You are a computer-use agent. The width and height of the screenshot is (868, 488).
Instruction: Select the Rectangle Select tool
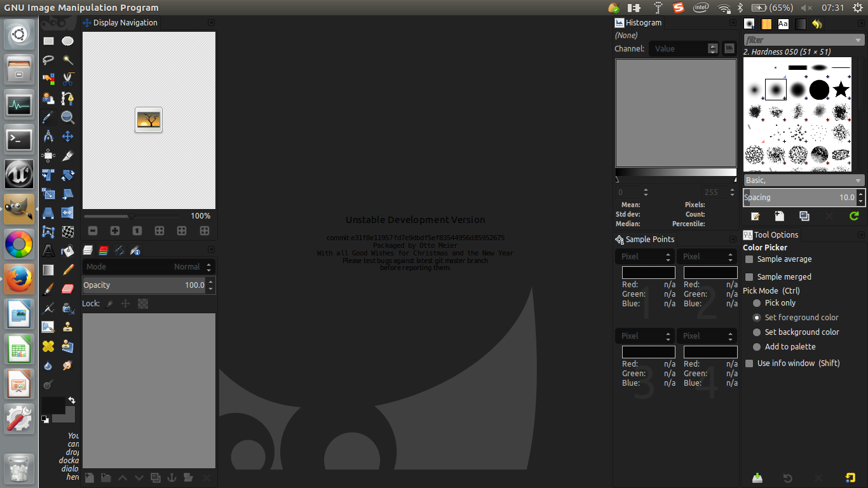tap(48, 41)
